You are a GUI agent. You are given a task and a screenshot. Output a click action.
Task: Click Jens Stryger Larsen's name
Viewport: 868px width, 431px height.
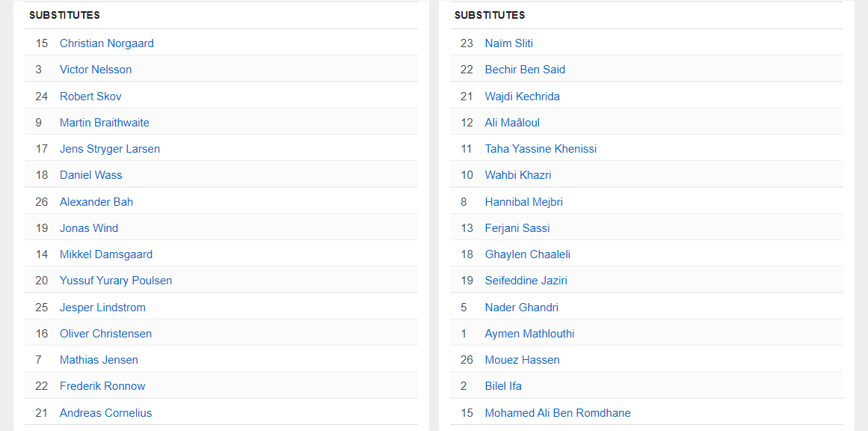point(110,149)
